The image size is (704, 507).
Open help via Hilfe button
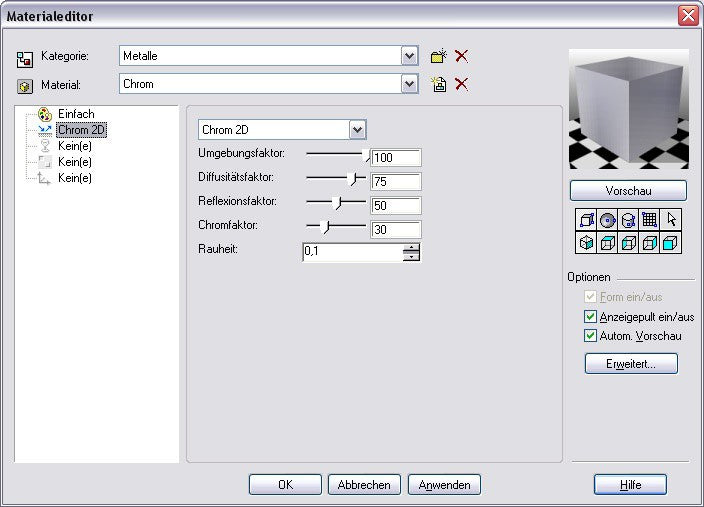click(630, 485)
